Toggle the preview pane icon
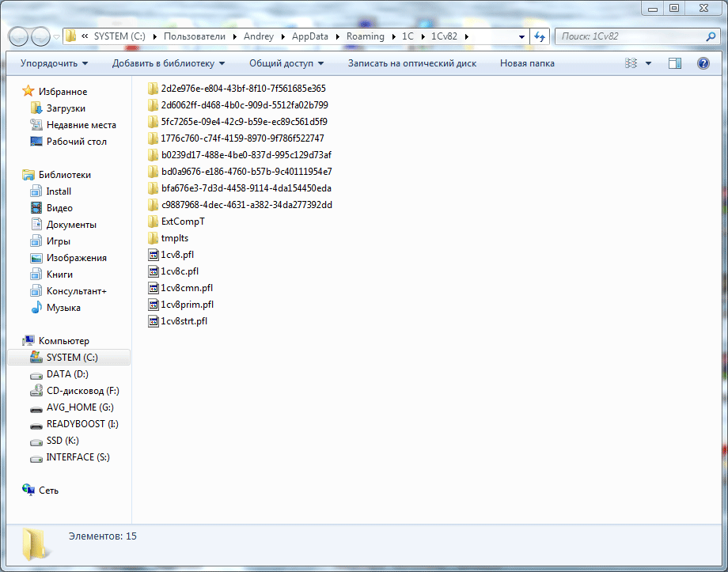The width and height of the screenshot is (728, 572). [675, 63]
